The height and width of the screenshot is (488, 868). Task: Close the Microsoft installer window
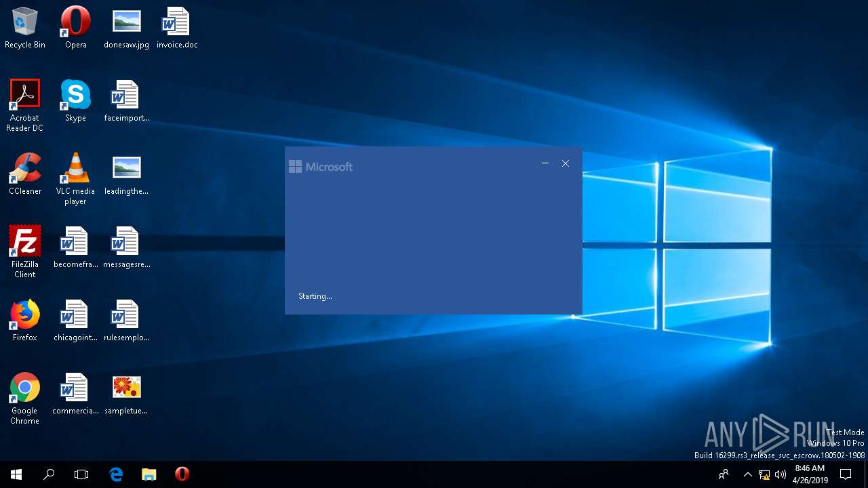pos(566,163)
